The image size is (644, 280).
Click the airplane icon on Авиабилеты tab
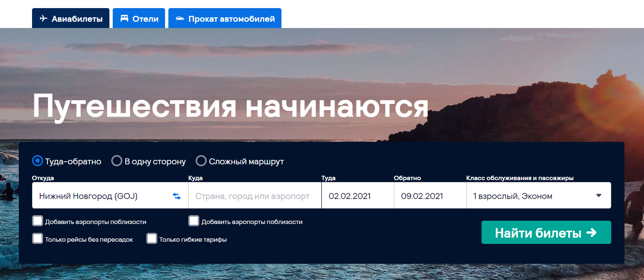tap(43, 18)
